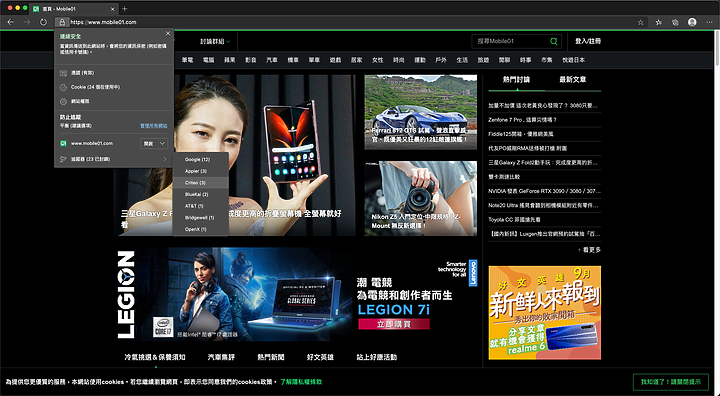Open the realme 6 orange promo banner
This screenshot has width=720, height=396.
(x=545, y=312)
